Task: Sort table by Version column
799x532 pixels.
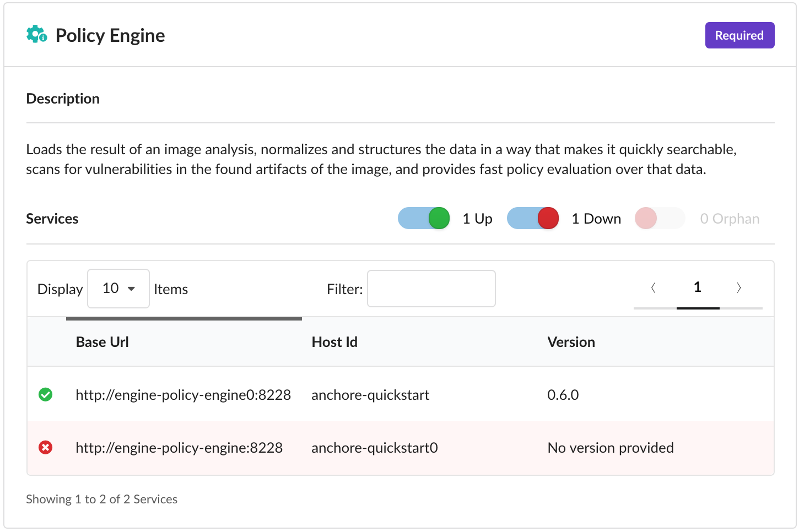Action: coord(571,342)
